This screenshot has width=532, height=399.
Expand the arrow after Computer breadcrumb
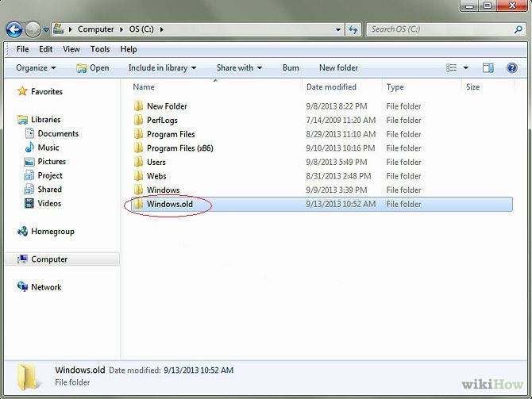121,29
